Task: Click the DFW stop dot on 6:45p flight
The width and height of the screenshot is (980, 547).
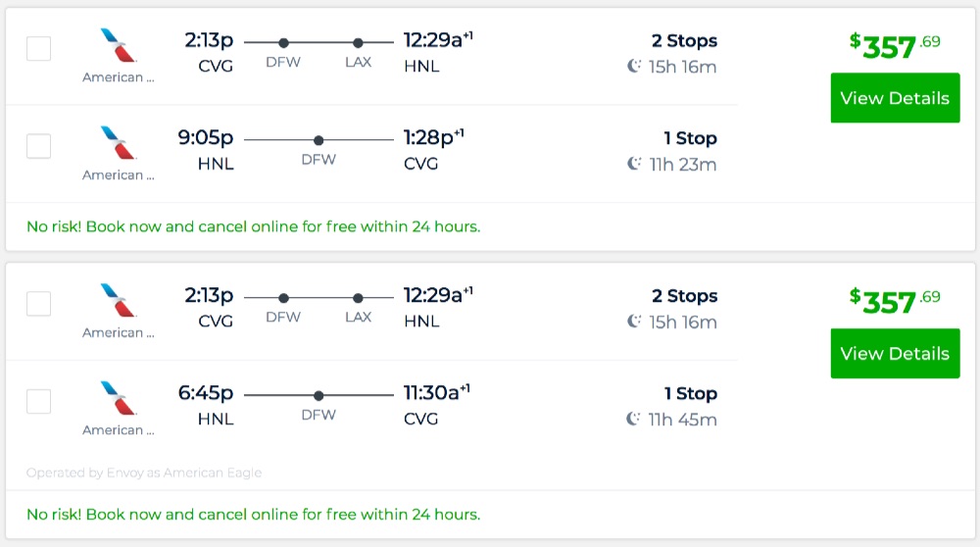Action: coord(318,395)
